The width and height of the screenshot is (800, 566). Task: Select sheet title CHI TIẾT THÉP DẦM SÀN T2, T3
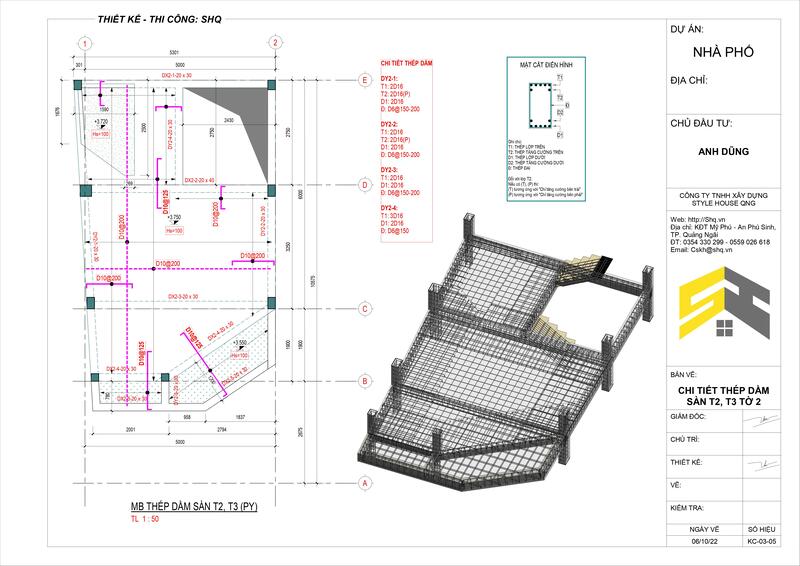click(723, 396)
